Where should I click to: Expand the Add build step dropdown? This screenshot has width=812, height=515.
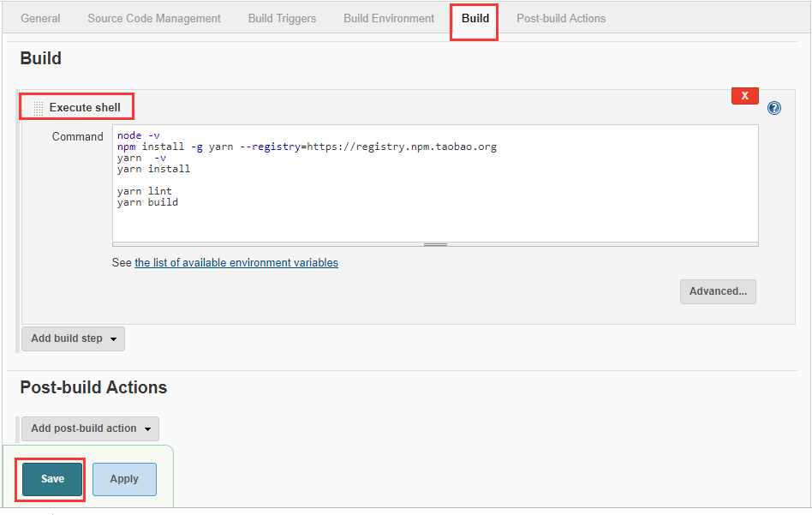click(x=73, y=338)
